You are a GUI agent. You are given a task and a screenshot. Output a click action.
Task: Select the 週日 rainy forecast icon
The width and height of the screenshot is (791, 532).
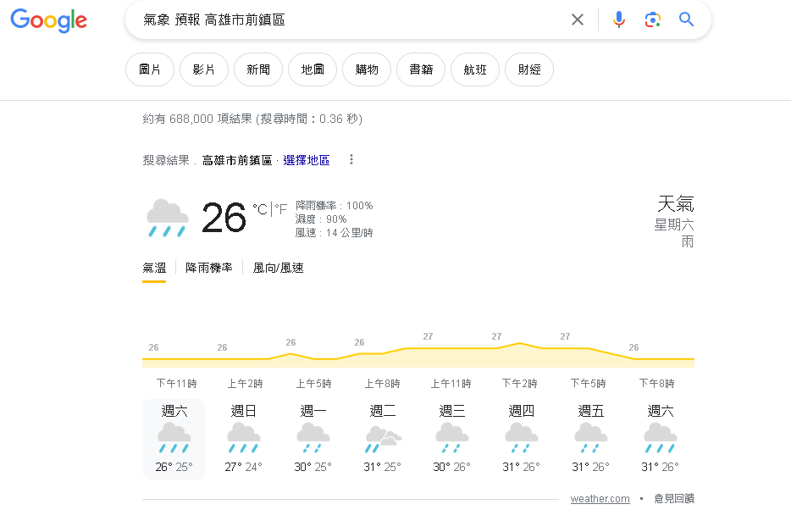pyautogui.click(x=244, y=438)
